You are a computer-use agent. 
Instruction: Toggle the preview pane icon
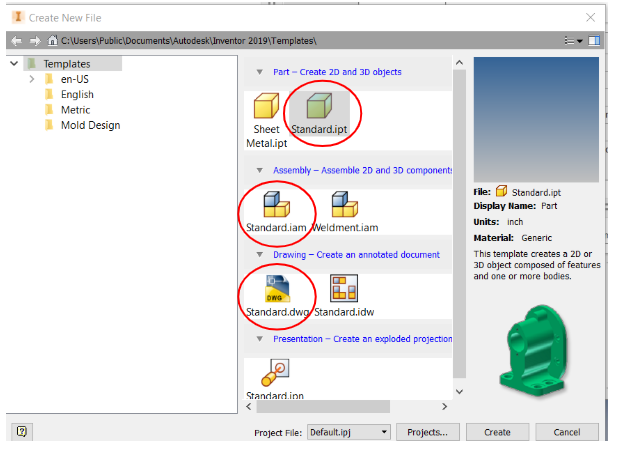point(594,41)
